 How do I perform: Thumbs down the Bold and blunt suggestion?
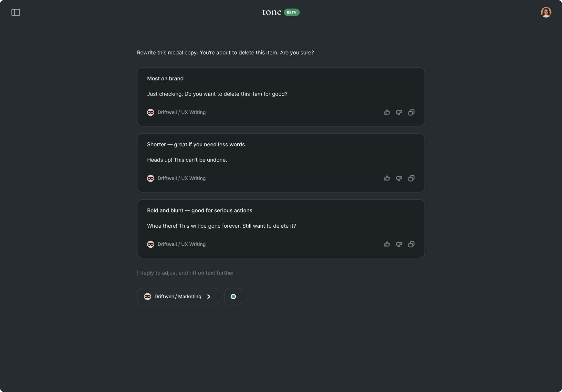pyautogui.click(x=399, y=244)
